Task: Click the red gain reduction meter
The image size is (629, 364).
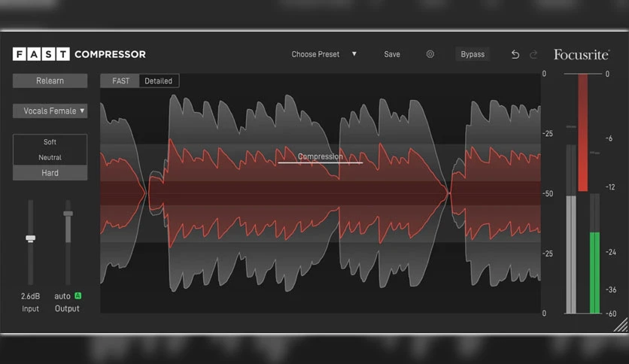Action: click(x=583, y=132)
